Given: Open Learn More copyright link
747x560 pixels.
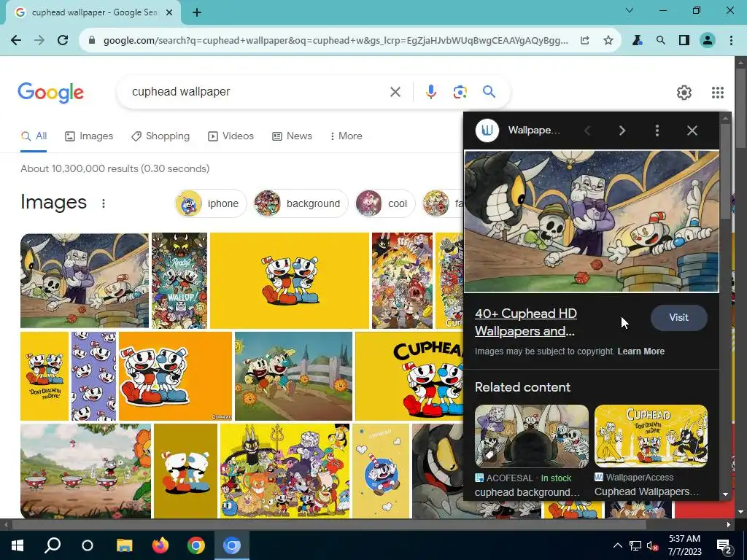Looking at the screenshot, I should (640, 351).
